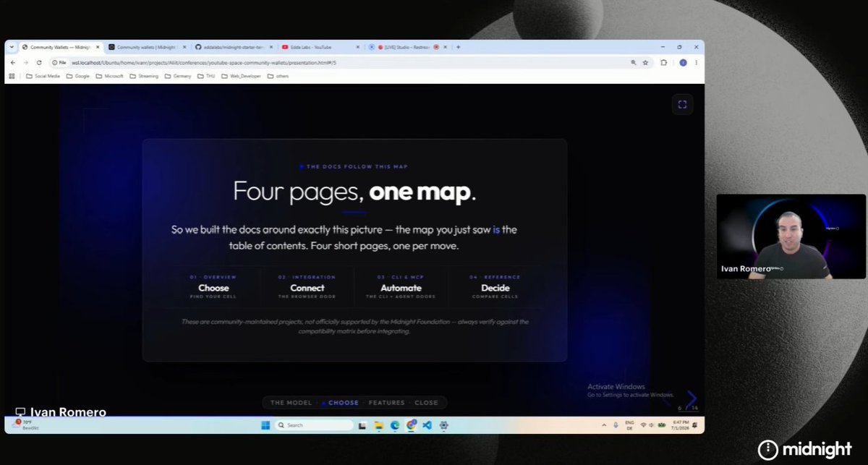Image resolution: width=868 pixels, height=465 pixels.
Task: Open the zoom magnifier in address bar
Action: pos(634,63)
